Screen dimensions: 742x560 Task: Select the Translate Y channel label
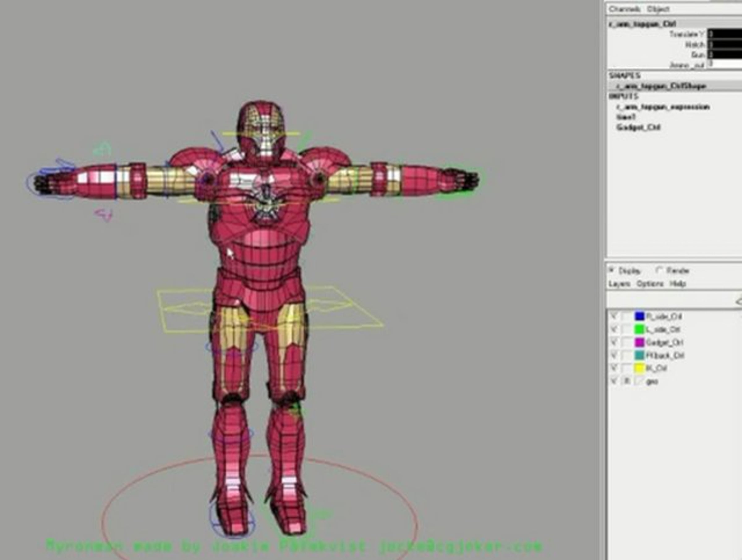686,34
